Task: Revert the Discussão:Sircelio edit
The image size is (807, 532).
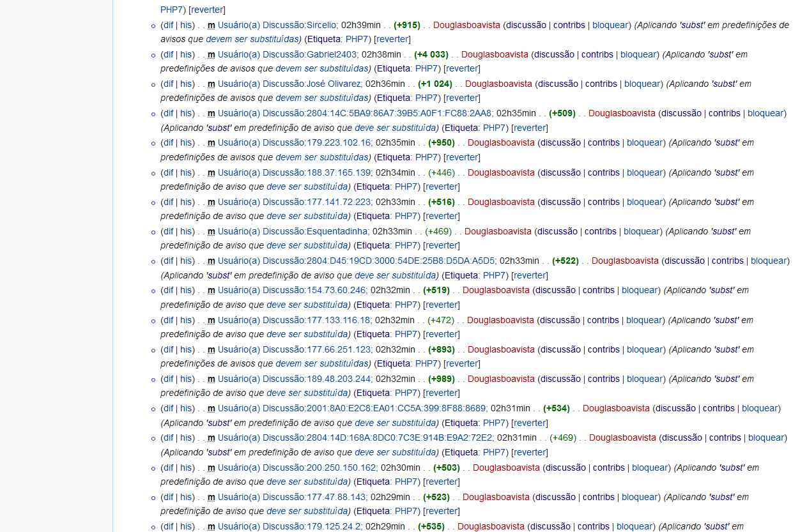Action: 391,40
